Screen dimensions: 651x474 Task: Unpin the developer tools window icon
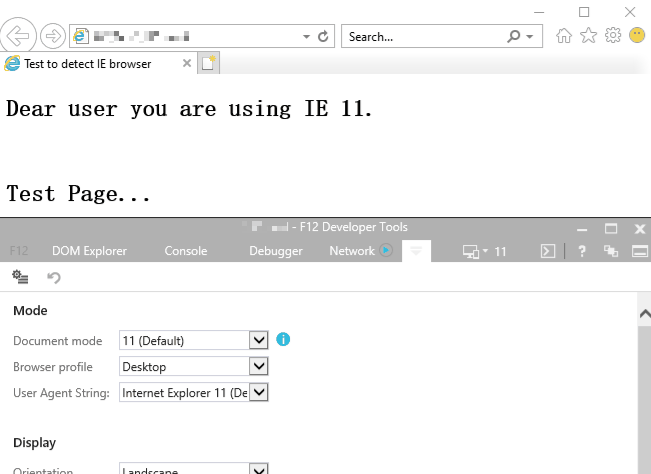[611, 251]
